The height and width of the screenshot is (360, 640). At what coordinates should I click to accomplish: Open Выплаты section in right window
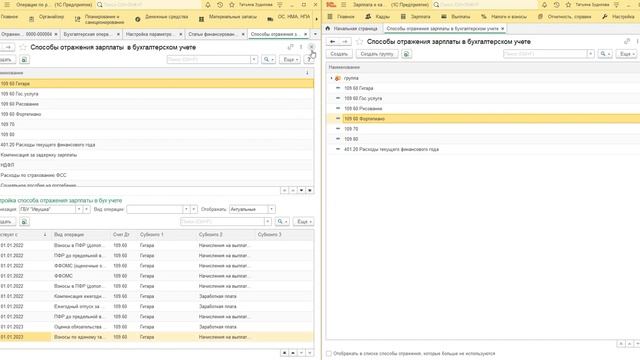click(x=456, y=17)
